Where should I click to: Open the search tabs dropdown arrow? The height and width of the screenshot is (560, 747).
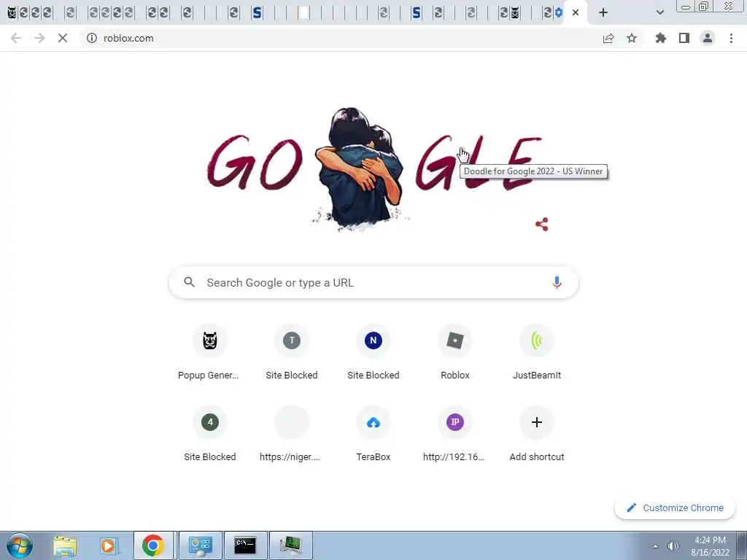point(659,13)
